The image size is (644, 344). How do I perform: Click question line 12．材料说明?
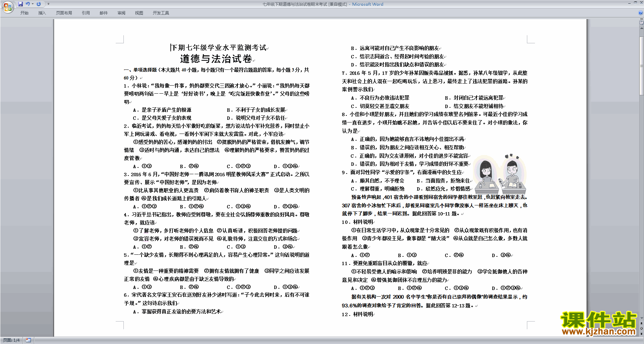click(x=357, y=314)
